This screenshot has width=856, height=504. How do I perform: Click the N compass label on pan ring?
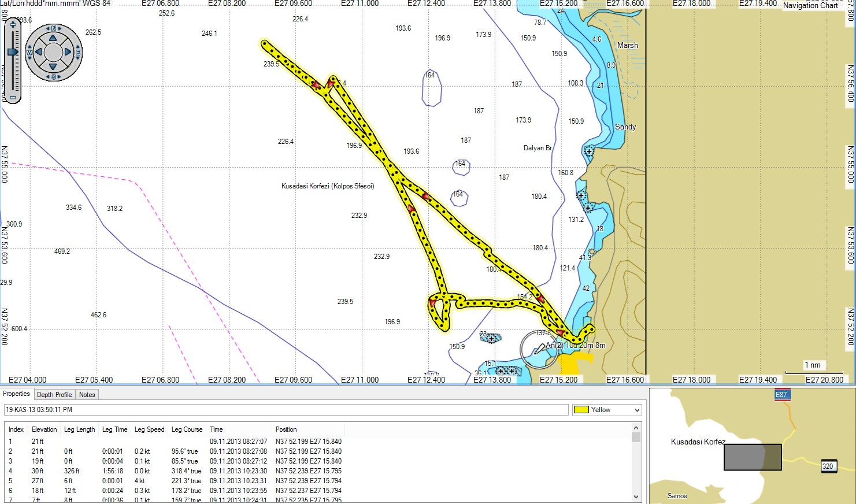pyautogui.click(x=54, y=28)
